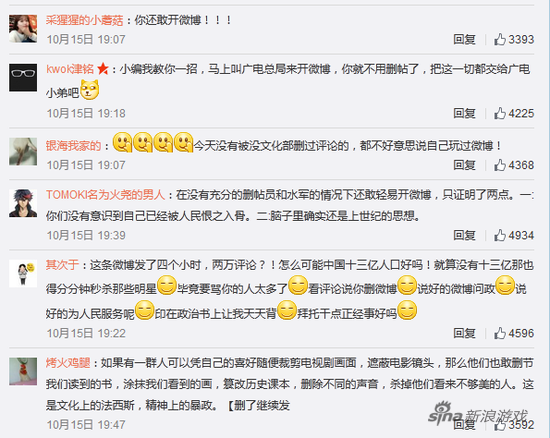The height and width of the screenshot is (438, 550).
Task: Click the red star badge beside kwok津铭
Action: pos(103,68)
